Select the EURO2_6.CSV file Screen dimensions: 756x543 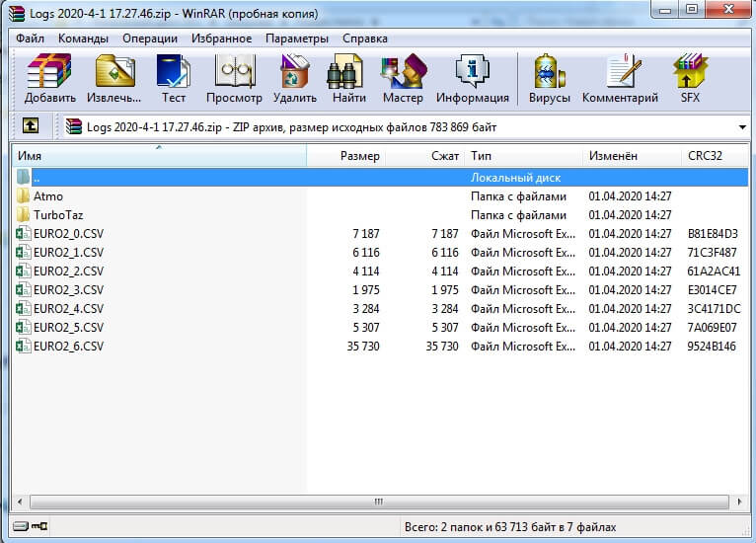tap(67, 346)
